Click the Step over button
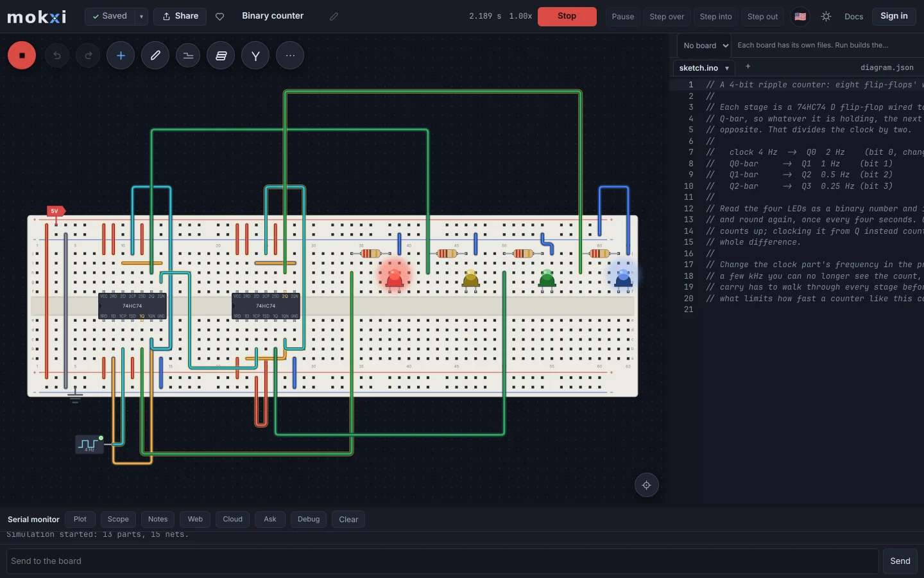This screenshot has width=924, height=578. pos(667,17)
